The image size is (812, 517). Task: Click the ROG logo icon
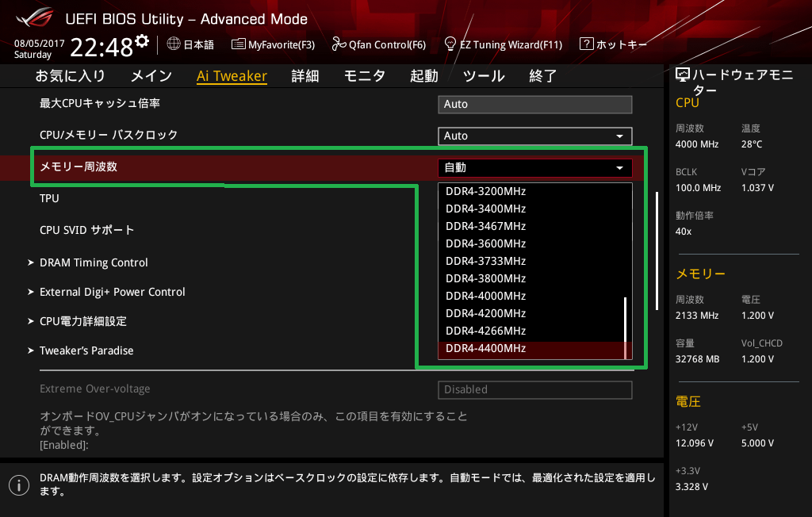coord(34,18)
